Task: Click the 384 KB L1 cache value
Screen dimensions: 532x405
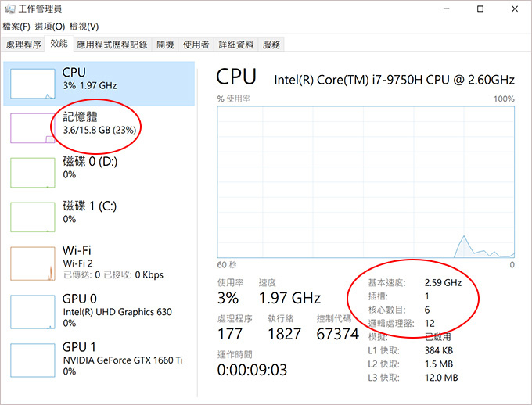Action: point(439,350)
